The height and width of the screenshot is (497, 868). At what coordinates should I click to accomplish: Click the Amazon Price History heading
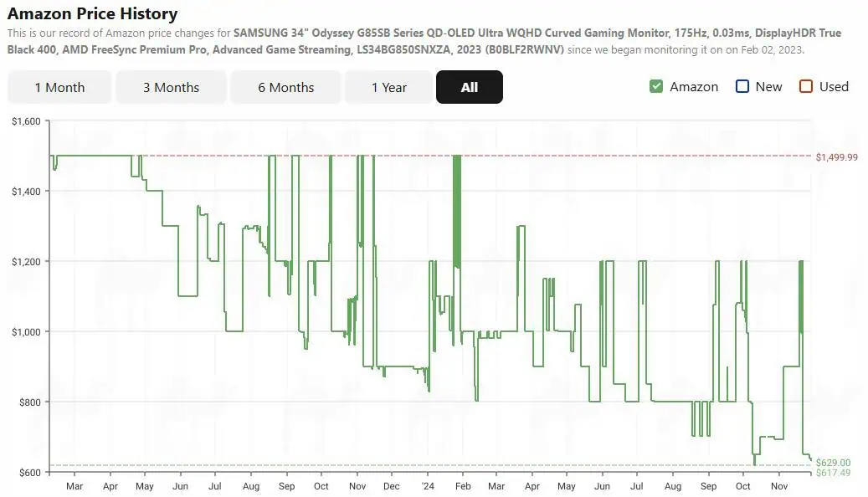(92, 14)
